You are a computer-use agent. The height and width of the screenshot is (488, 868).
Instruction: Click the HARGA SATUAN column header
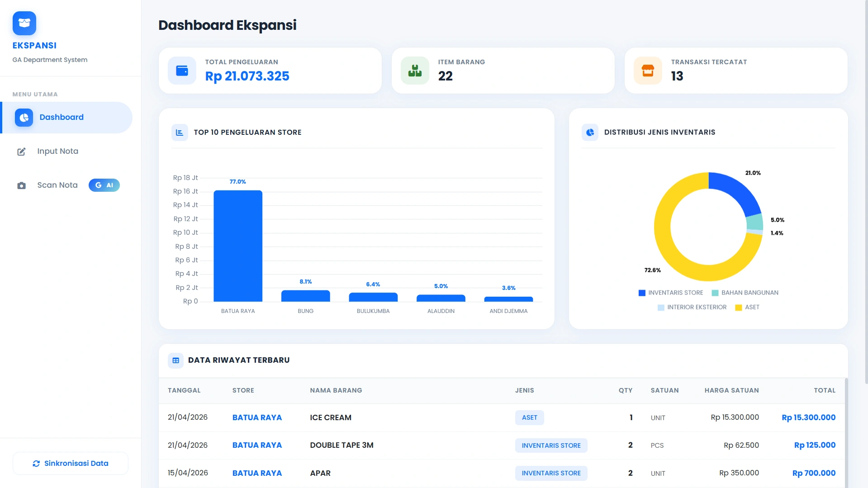pyautogui.click(x=732, y=390)
